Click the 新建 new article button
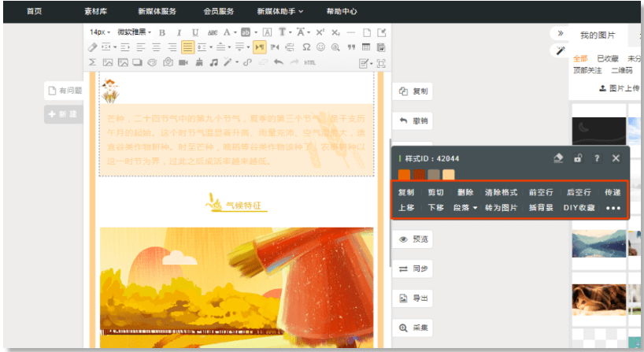Image resolution: width=644 pixels, height=352 pixels. click(x=63, y=114)
